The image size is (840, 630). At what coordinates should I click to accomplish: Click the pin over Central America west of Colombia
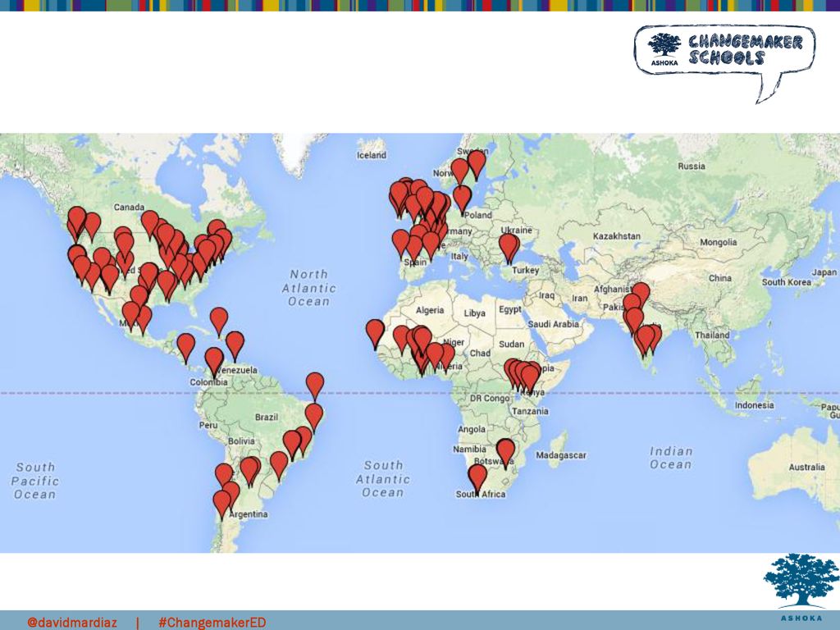pos(186,348)
